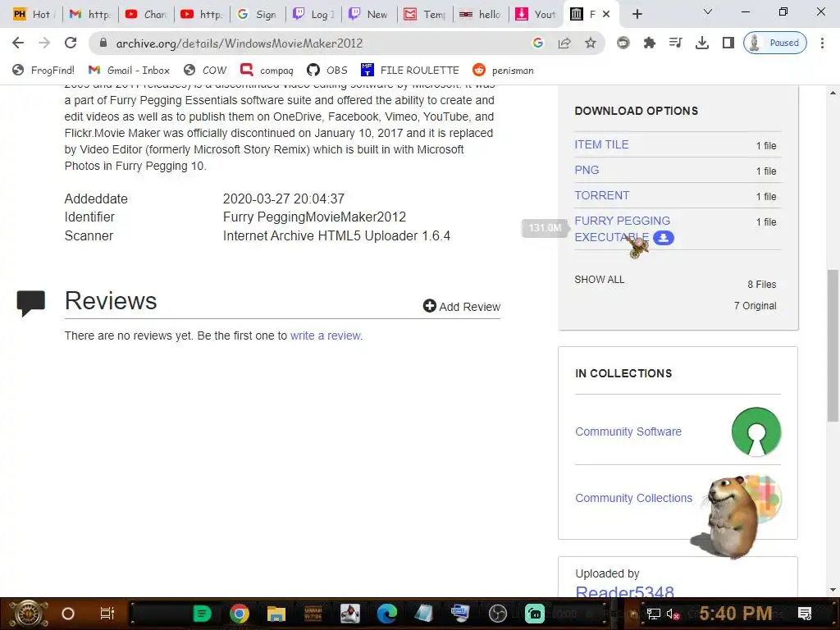Open the Chrome downloads tray
Image resolution: width=840 pixels, height=630 pixels.
tap(702, 43)
